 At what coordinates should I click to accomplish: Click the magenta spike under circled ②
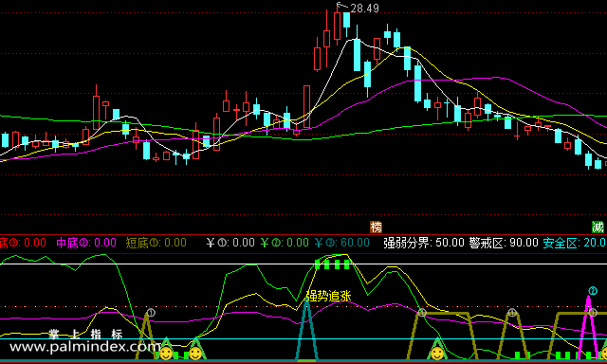tap(588, 327)
